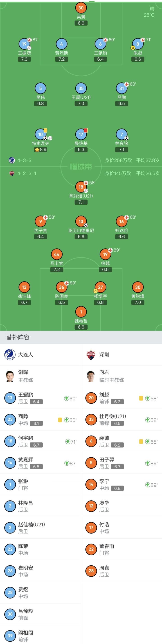Image resolution: width=162 pixels, height=644 pixels.
Task: Tap 特索涅夫 number 10 player icon
Action: click(40, 134)
